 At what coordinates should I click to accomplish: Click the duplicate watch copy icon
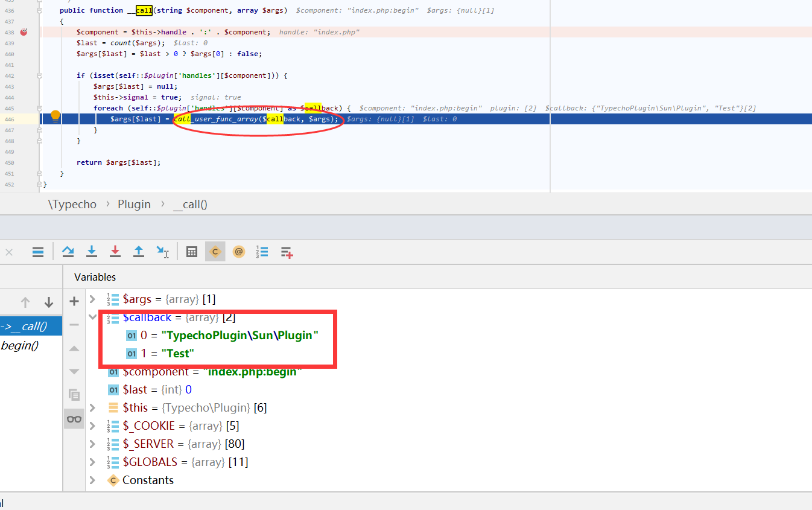coord(74,395)
